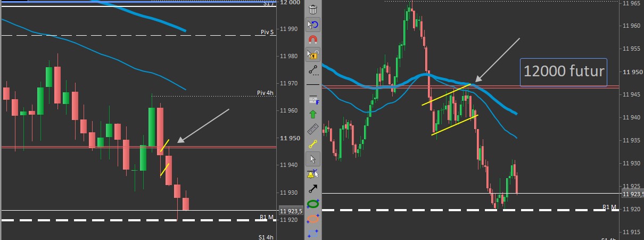The image size is (644, 240).
Task: Activate the plain pointer selection tool
Action: [313, 158]
